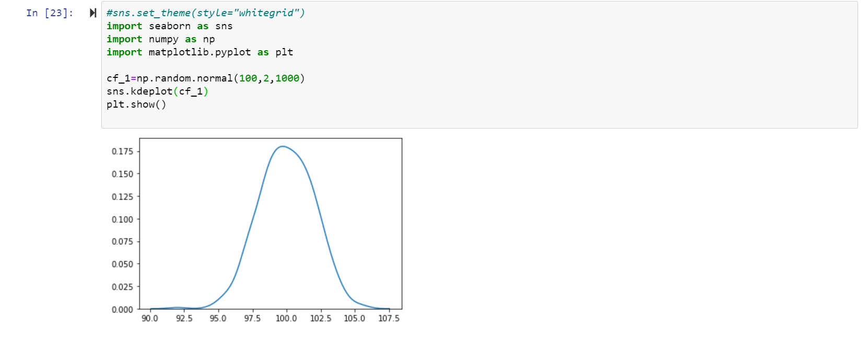Image resolution: width=868 pixels, height=337 pixels.
Task: Click the 90.0 x-axis label
Action: (150, 318)
